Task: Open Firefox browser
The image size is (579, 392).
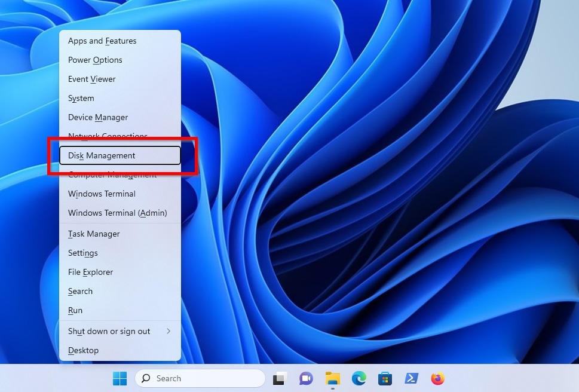Action: pyautogui.click(x=437, y=378)
